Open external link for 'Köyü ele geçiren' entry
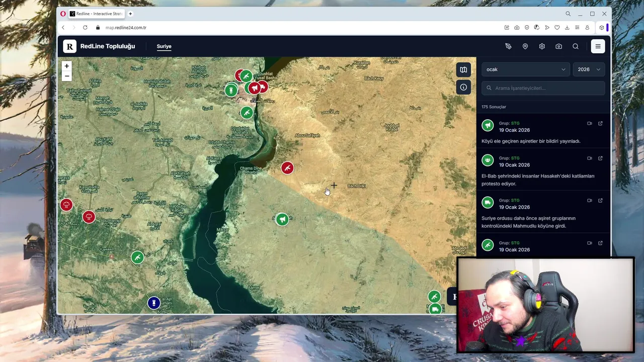This screenshot has width=644, height=362. pos(600,123)
